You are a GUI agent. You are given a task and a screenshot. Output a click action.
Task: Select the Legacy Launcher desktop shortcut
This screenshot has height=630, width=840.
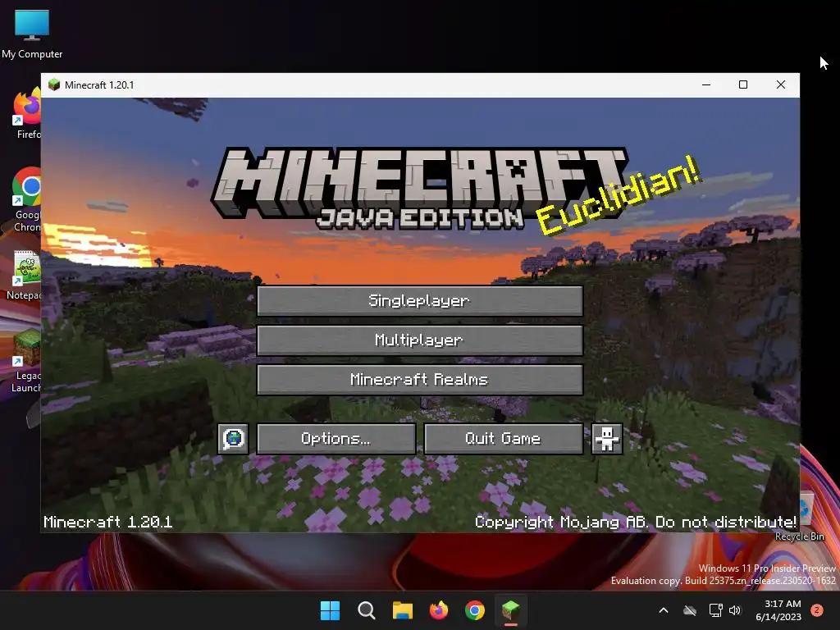[x=26, y=361]
